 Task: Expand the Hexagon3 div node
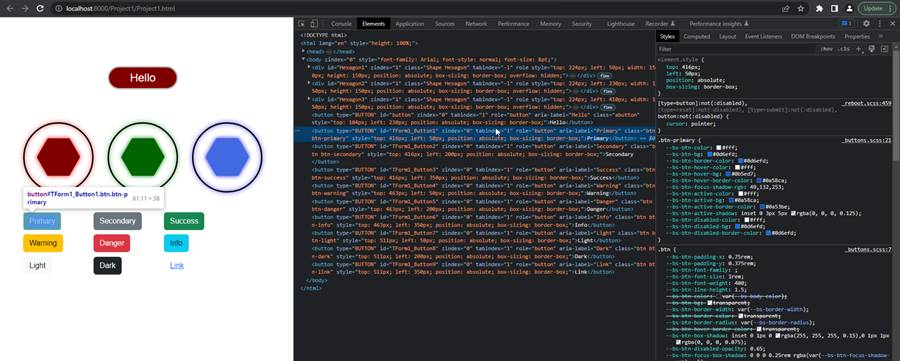pos(309,98)
